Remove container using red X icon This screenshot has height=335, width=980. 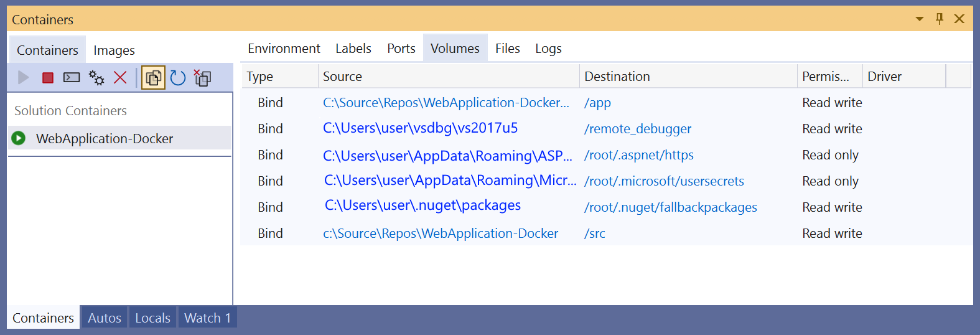120,77
